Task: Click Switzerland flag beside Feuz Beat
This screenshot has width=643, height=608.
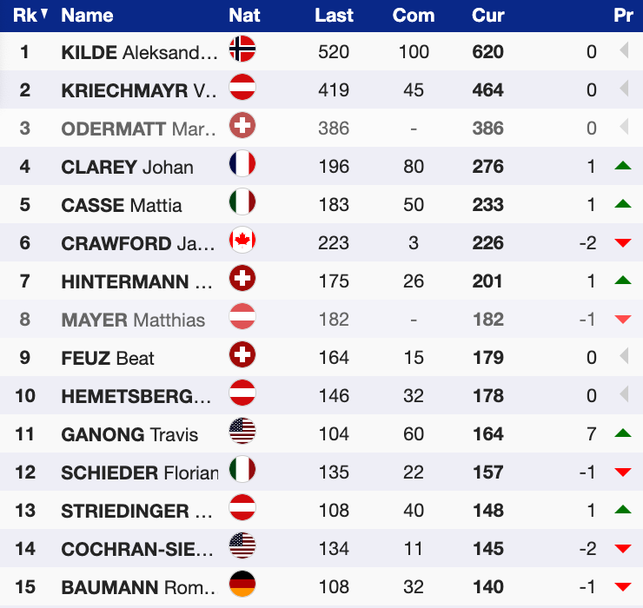Action: [242, 357]
